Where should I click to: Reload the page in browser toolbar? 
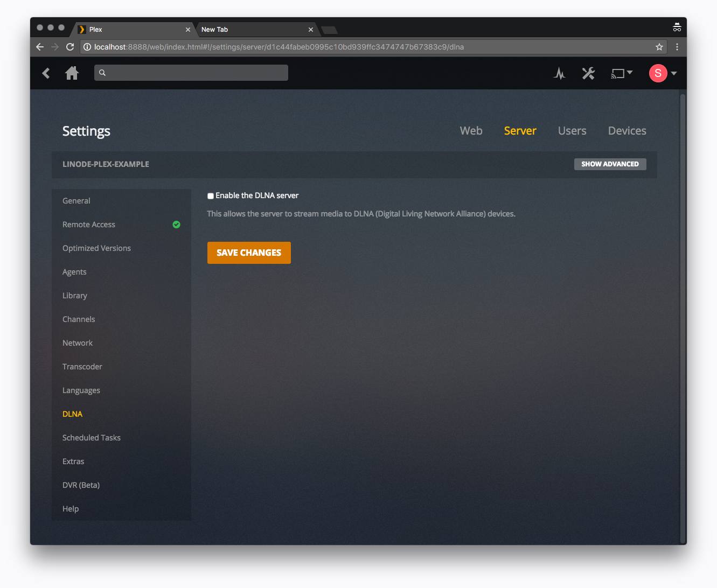click(70, 47)
